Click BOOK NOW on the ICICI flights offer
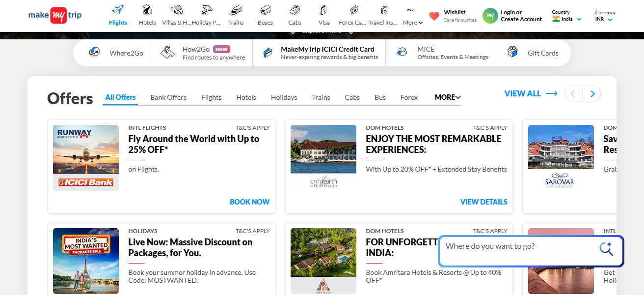This screenshot has width=644, height=295. click(249, 202)
